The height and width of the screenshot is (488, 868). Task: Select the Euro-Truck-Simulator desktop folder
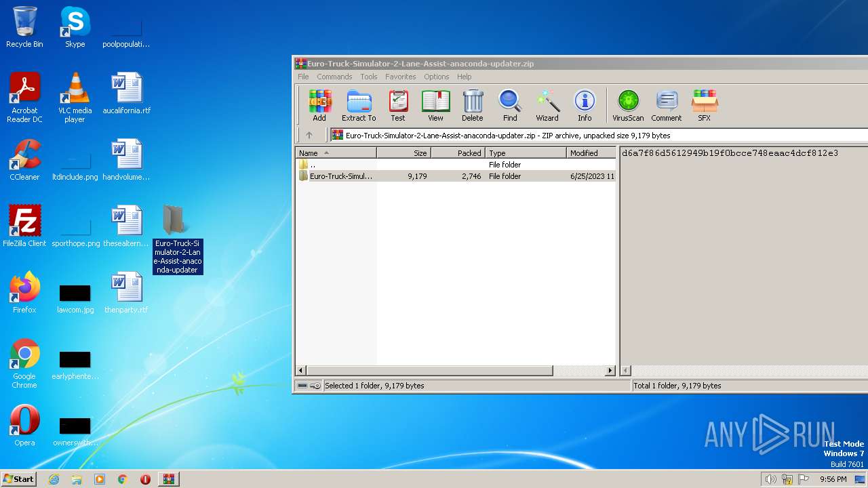[x=178, y=239]
